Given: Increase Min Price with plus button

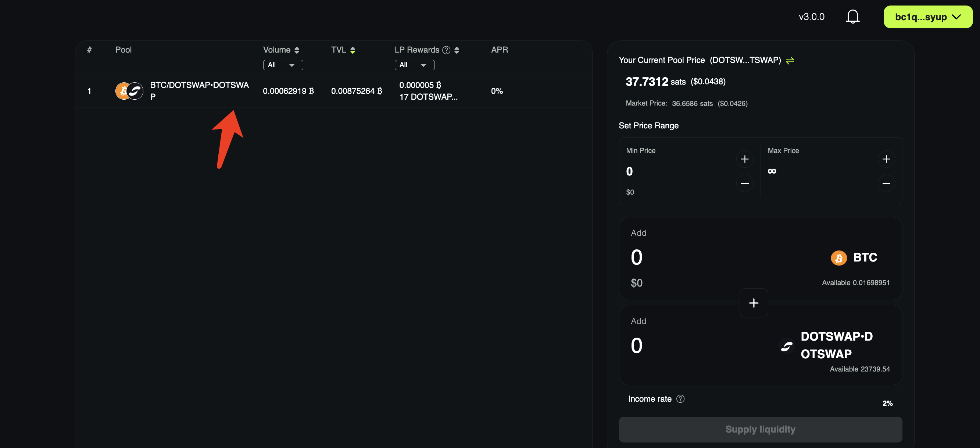Looking at the screenshot, I should [744, 159].
